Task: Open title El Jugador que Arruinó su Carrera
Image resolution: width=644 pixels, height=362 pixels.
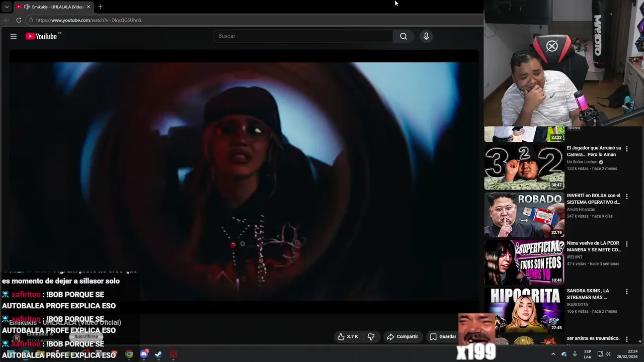Action: 594,151
